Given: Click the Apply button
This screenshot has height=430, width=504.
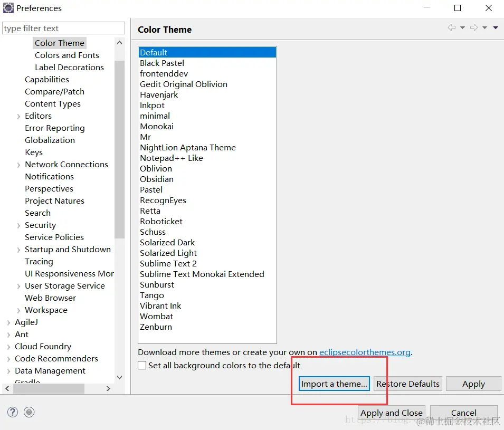Looking at the screenshot, I should tap(473, 384).
